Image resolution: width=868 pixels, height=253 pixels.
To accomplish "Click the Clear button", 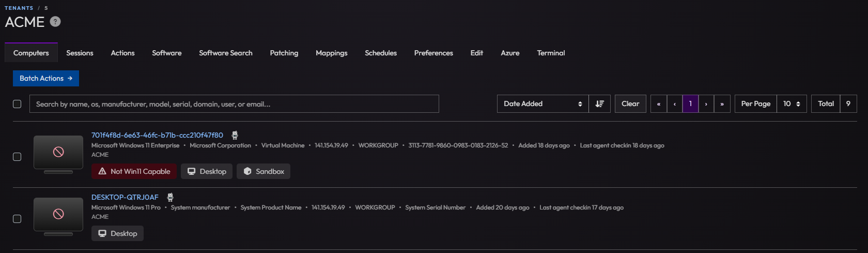I will [630, 104].
